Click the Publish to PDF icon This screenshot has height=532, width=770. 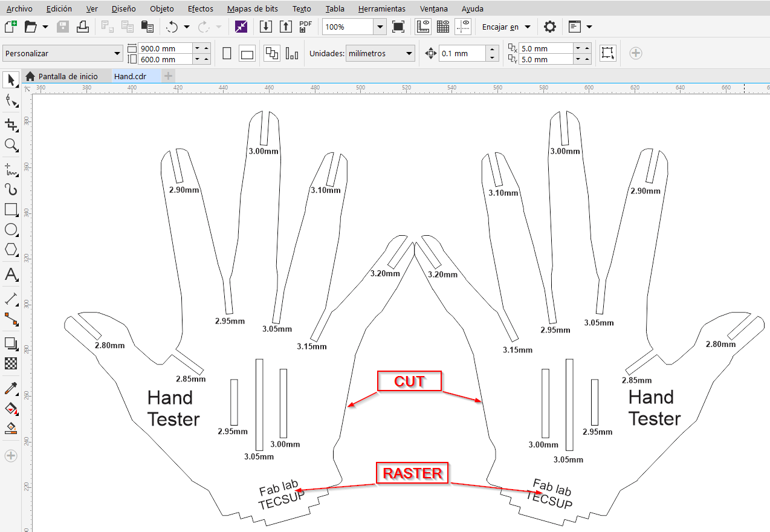click(306, 27)
